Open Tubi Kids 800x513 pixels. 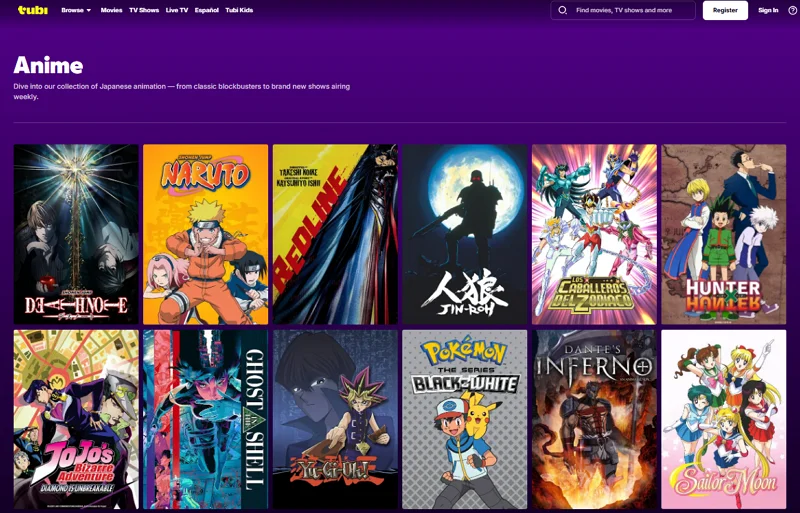click(x=239, y=10)
